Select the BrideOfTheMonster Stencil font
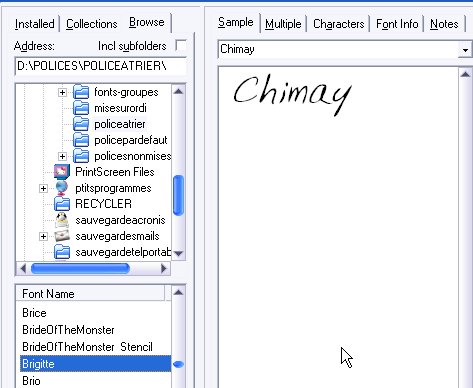The width and height of the screenshot is (473, 388). [87, 347]
